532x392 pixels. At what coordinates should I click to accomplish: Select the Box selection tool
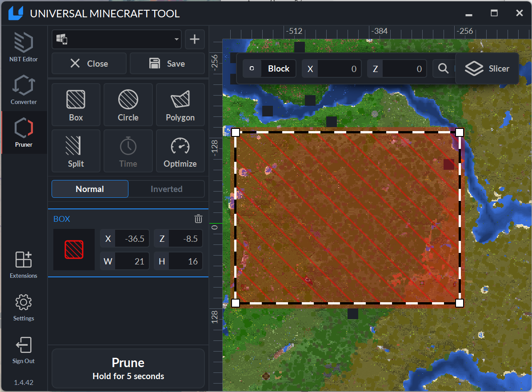[76, 105]
